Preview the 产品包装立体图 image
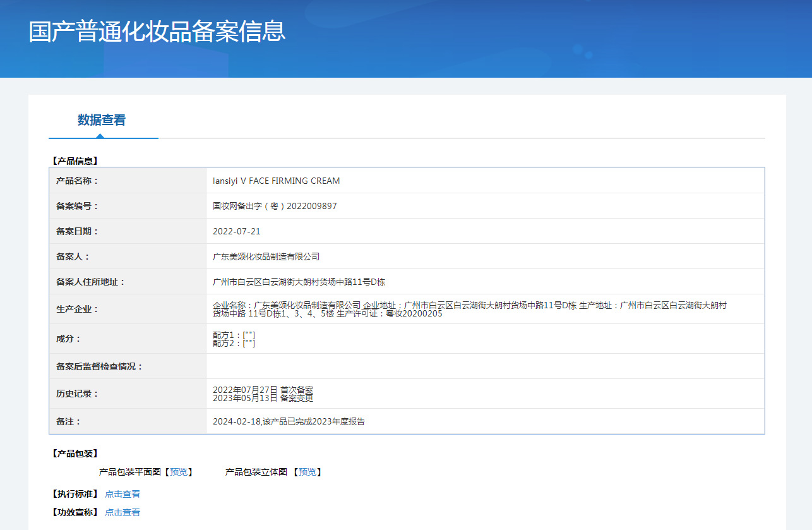The width and height of the screenshot is (812, 530). (307, 472)
